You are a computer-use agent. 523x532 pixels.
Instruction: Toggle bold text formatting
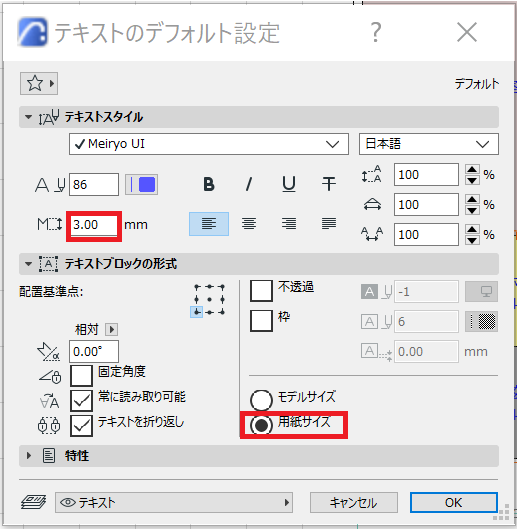click(209, 184)
